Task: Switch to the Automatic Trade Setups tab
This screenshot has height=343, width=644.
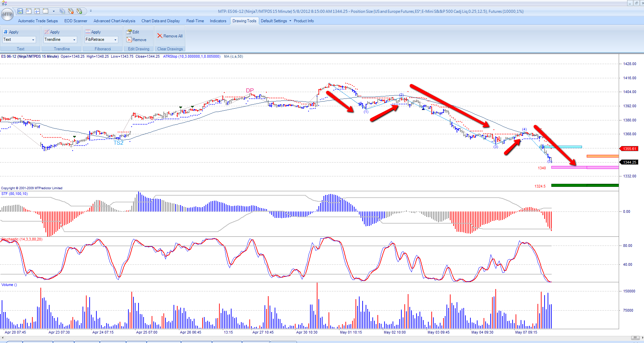Action: coord(38,21)
